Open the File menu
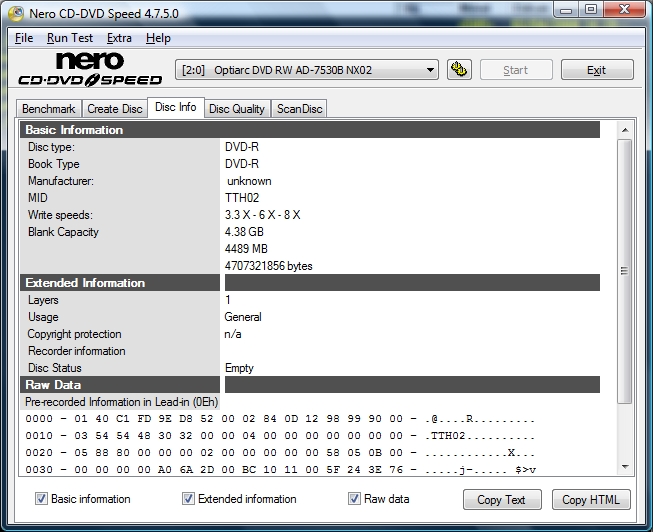 coord(24,38)
